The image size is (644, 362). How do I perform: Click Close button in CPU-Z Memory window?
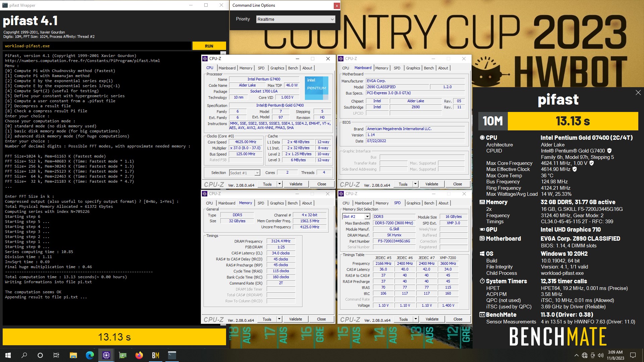pos(321,319)
